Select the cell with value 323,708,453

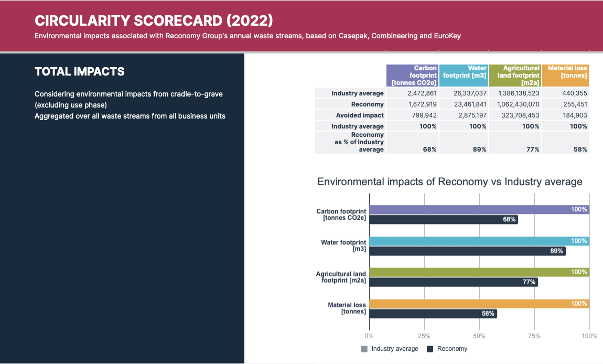pos(515,115)
